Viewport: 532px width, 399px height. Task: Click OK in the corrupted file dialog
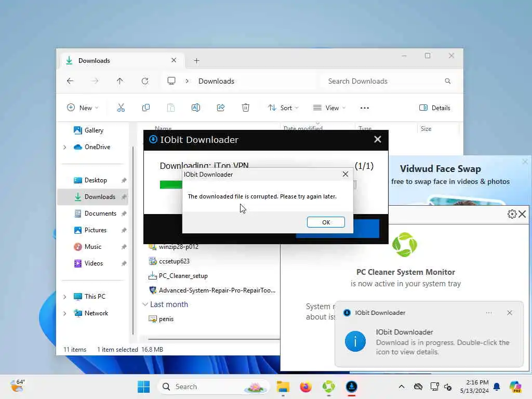click(x=326, y=222)
